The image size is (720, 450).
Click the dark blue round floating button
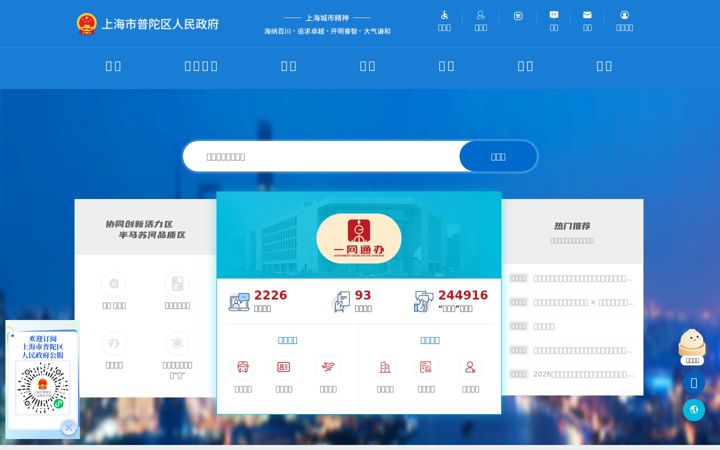point(694,383)
